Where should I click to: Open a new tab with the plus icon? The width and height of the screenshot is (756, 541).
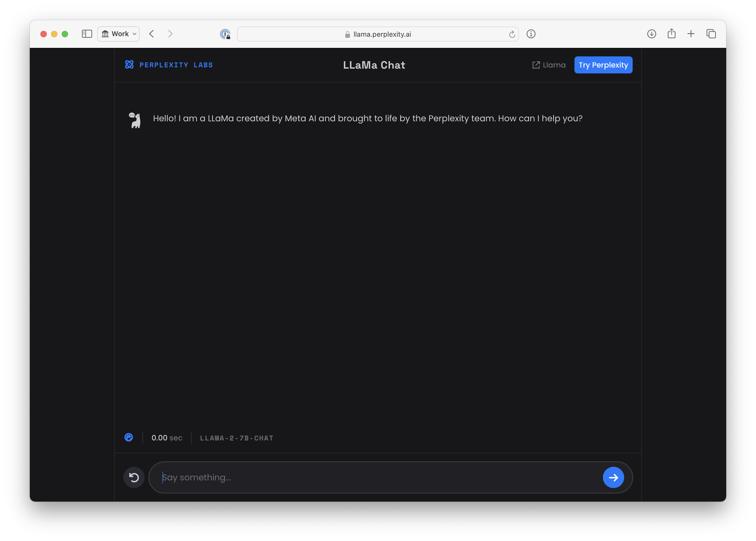691,34
